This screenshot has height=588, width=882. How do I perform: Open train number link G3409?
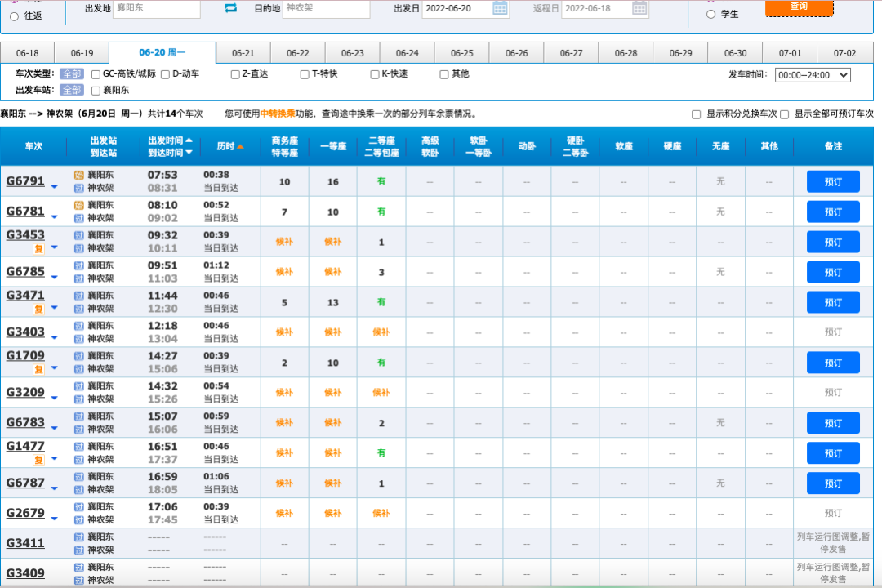point(25,573)
